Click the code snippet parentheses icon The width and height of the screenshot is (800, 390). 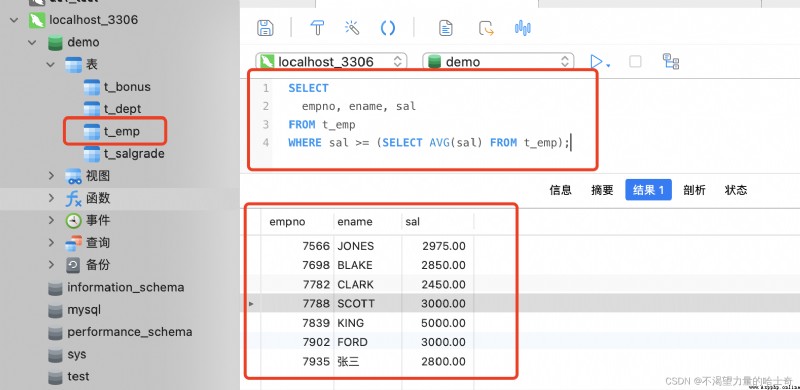tap(388, 28)
